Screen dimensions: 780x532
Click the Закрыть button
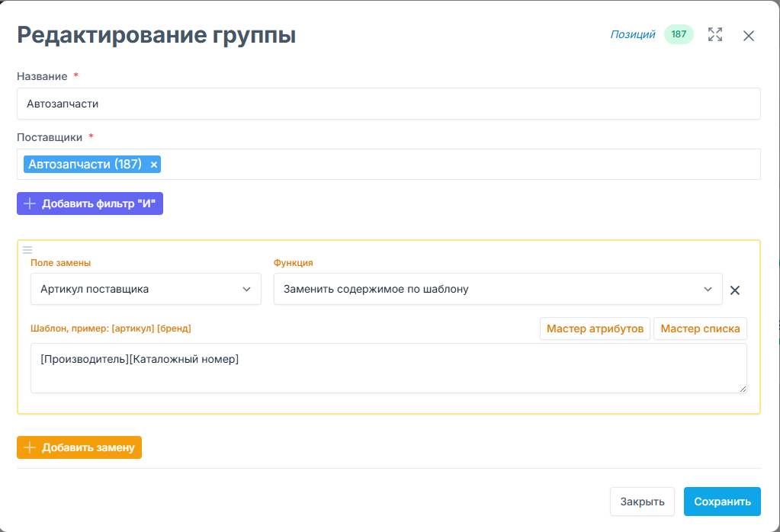pyautogui.click(x=642, y=502)
